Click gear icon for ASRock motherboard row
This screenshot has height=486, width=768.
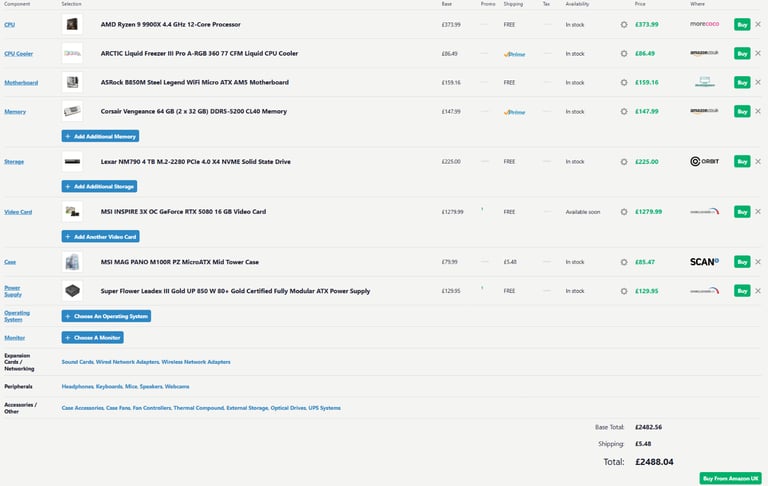pyautogui.click(x=624, y=82)
